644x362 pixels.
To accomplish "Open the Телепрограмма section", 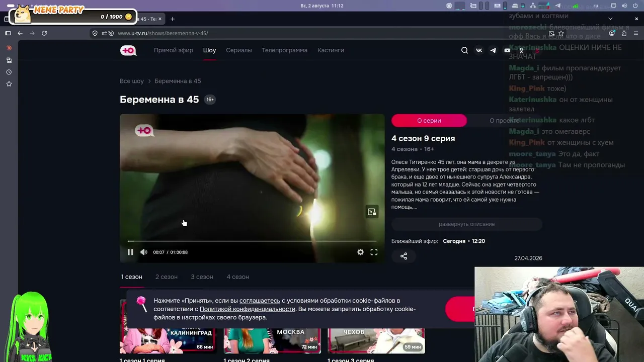I will [x=285, y=50].
